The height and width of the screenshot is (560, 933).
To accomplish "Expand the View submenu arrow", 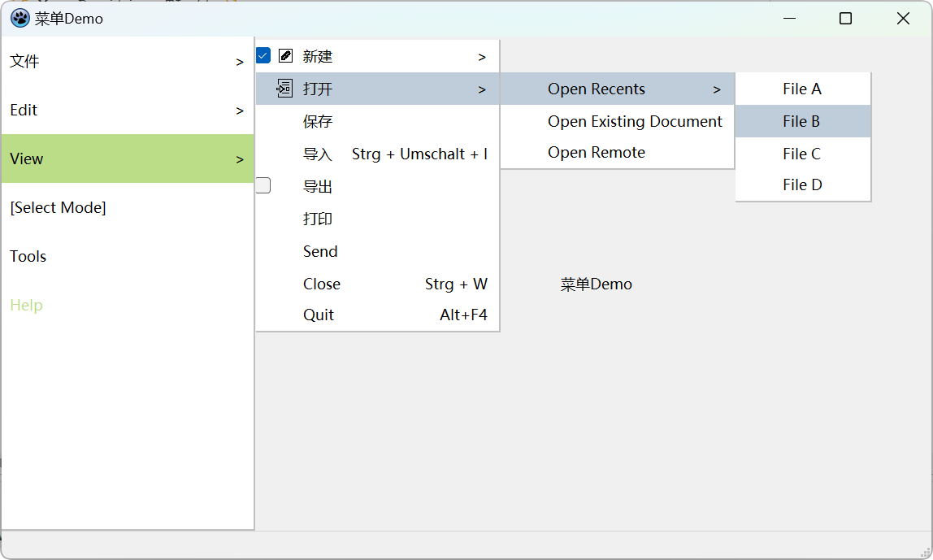I will pos(240,159).
